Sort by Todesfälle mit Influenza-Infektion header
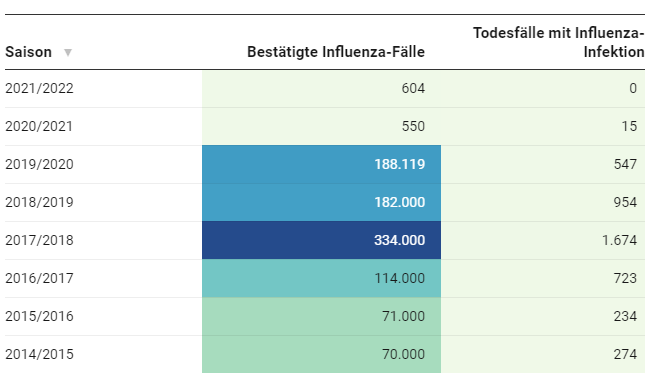This screenshot has height=382, width=661. [559, 42]
